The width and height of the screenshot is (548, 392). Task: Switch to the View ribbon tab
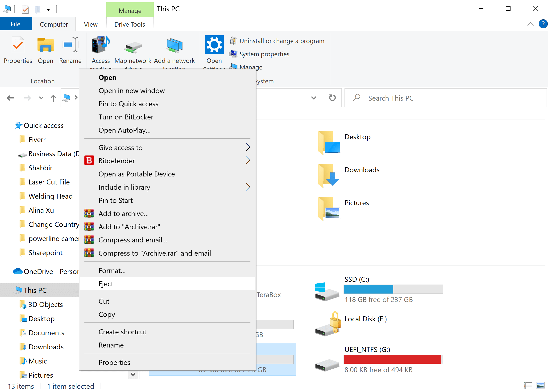click(x=90, y=24)
